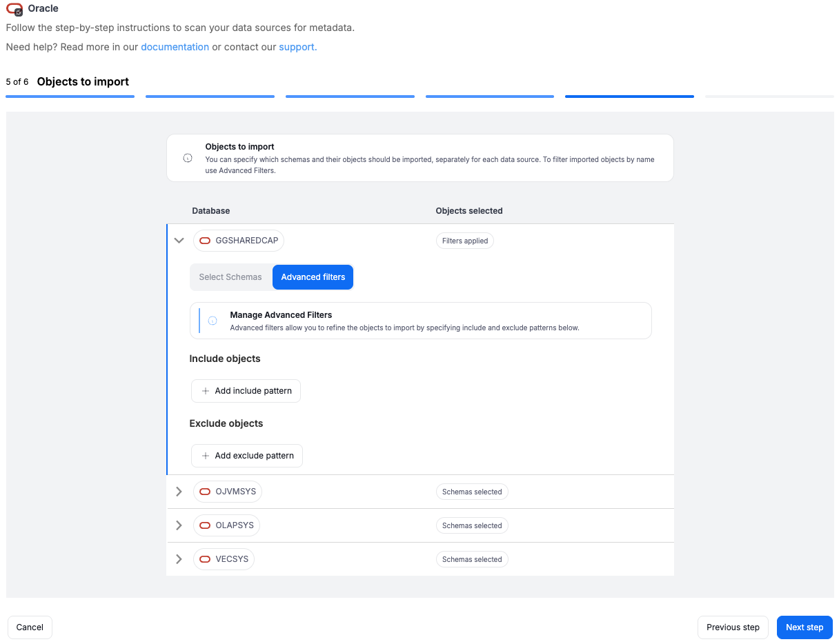
Task: Click the Database column header
Action: coord(211,211)
